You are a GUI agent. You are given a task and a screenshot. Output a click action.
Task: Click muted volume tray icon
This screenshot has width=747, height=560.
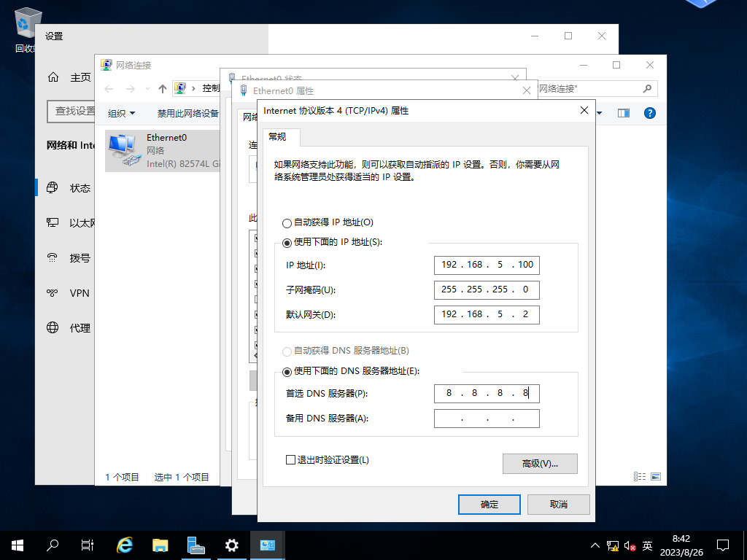click(630, 545)
